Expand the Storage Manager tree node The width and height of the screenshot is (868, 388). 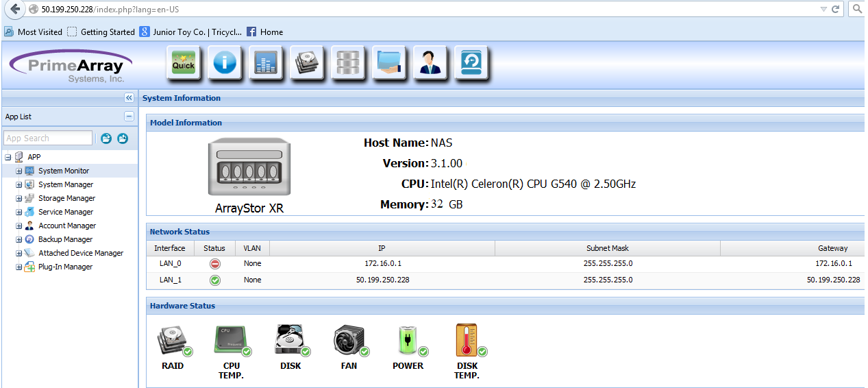[19, 198]
